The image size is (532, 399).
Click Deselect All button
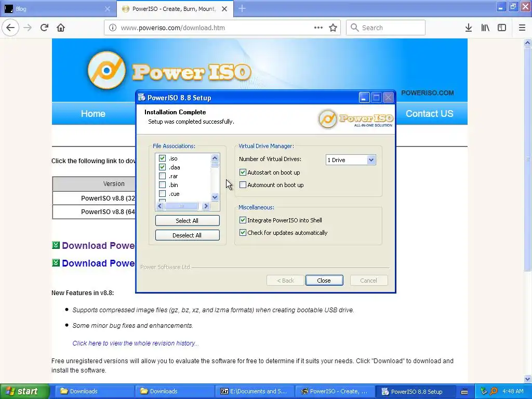(187, 235)
